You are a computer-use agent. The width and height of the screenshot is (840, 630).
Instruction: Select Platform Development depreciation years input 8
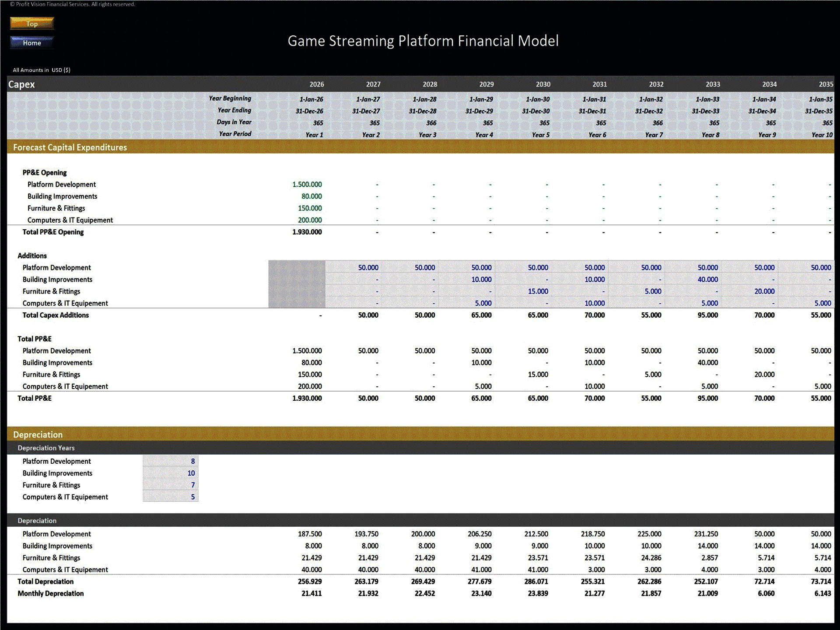click(170, 461)
